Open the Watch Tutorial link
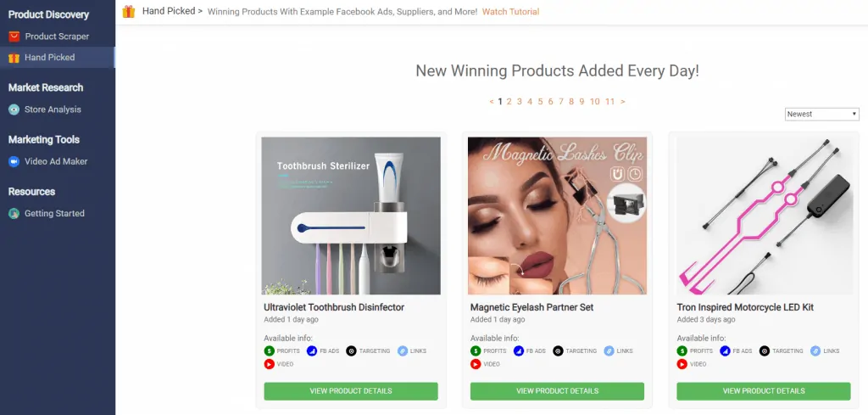The width and height of the screenshot is (868, 415). click(x=510, y=12)
